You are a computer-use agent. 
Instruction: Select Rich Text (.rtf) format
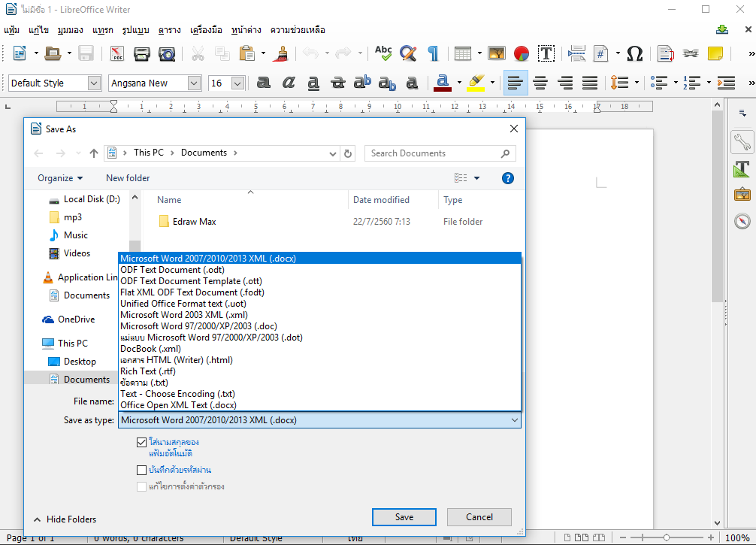319,371
